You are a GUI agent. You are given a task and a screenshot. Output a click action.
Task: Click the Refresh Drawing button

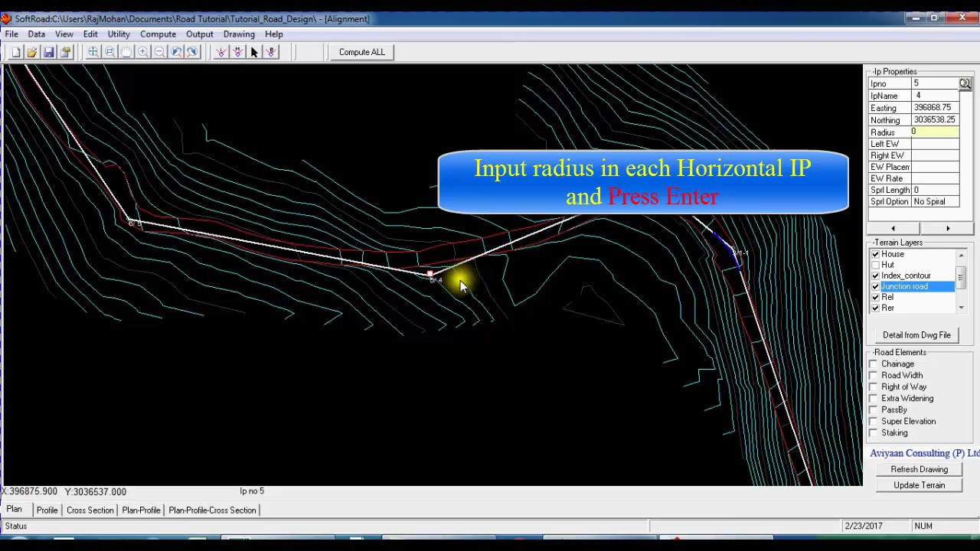point(919,469)
